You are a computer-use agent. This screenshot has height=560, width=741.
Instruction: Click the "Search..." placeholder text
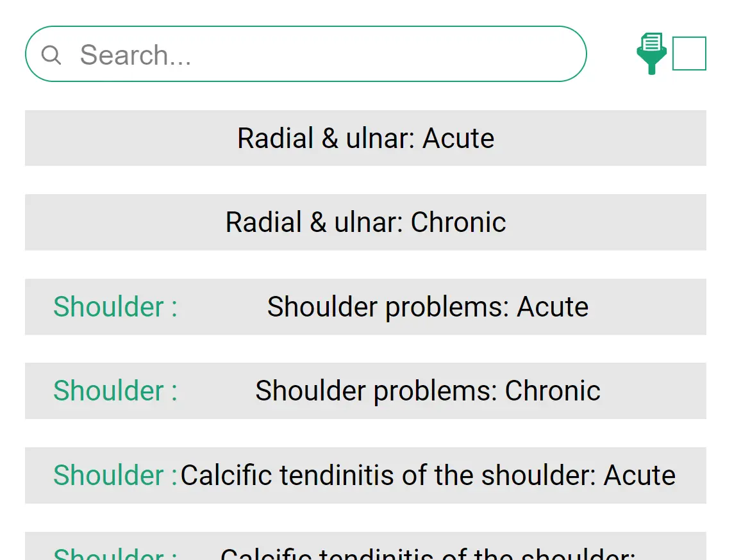(x=135, y=55)
